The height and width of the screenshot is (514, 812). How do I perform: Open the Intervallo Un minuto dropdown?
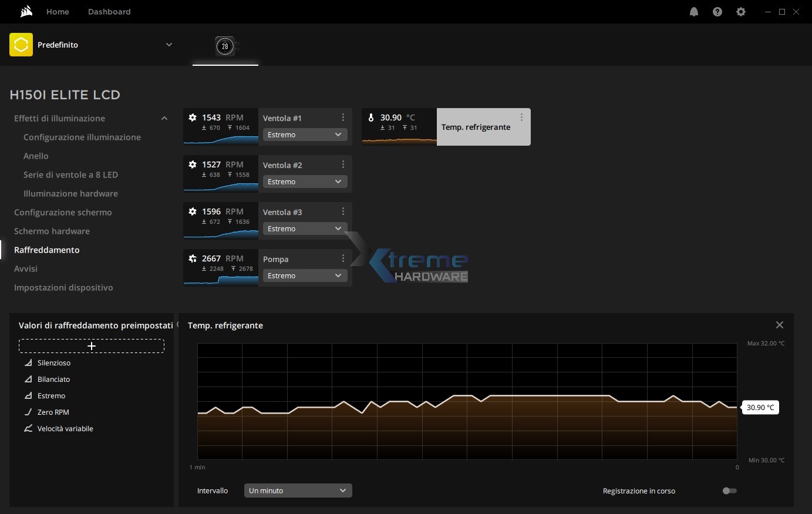[x=298, y=491]
